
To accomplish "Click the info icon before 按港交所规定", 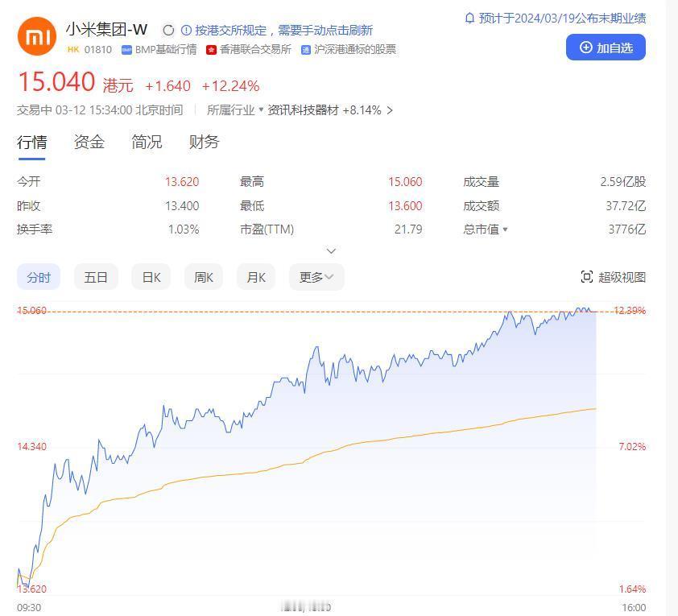I will pos(186,31).
